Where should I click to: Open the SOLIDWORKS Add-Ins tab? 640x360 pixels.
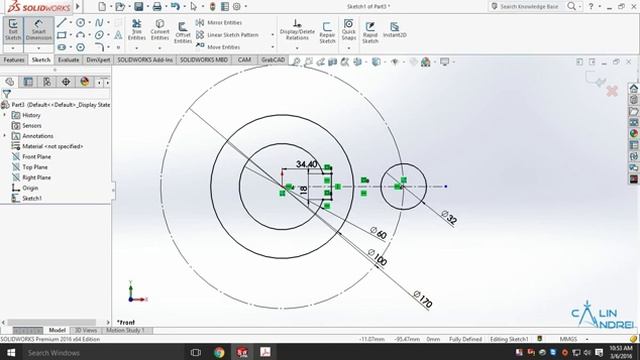145,60
